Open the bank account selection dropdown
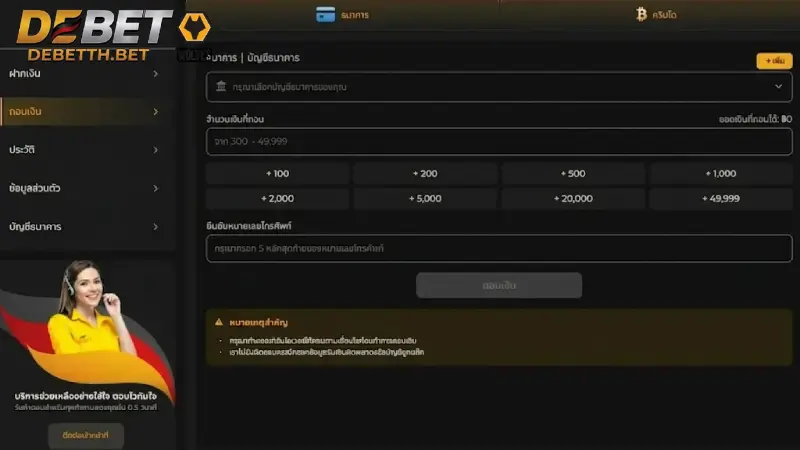Image resolution: width=800 pixels, height=450 pixels. coord(499,87)
